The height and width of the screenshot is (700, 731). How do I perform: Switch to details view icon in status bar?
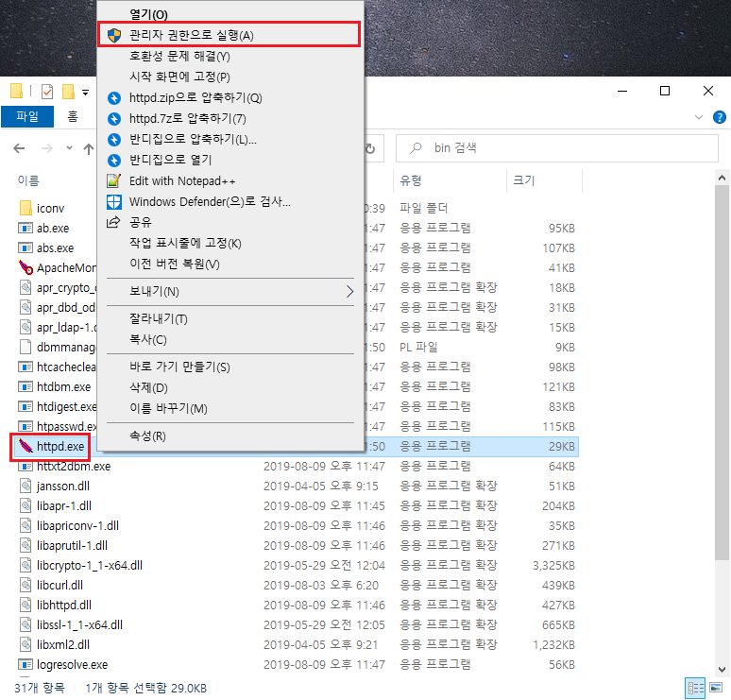pos(695,689)
